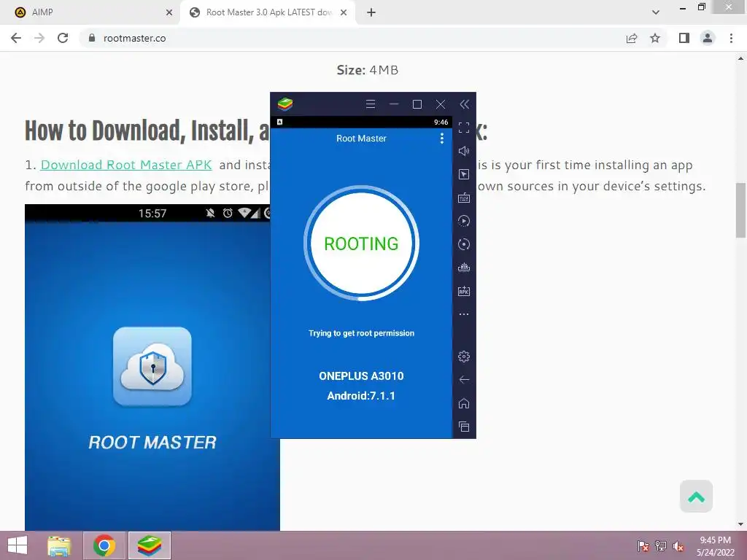The height and width of the screenshot is (560, 747).
Task: Click the BlueStacks sync operations icon
Action: pos(463,244)
